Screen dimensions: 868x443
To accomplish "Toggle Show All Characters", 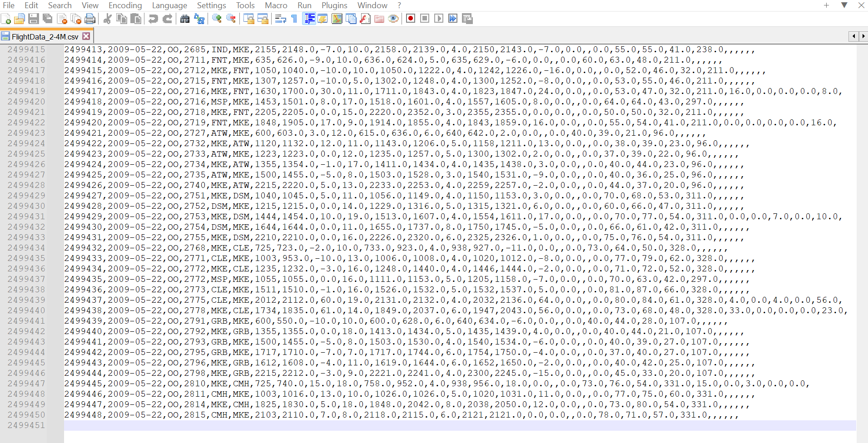I will tap(294, 19).
